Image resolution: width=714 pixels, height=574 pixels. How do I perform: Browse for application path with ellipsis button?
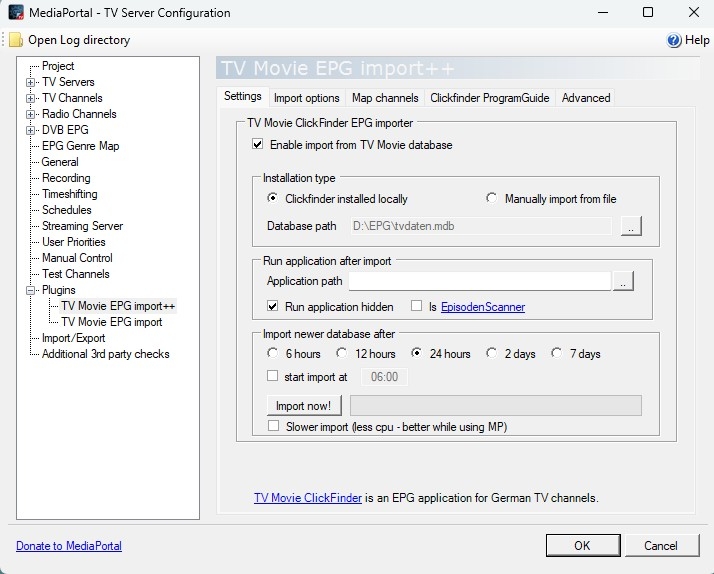click(623, 282)
